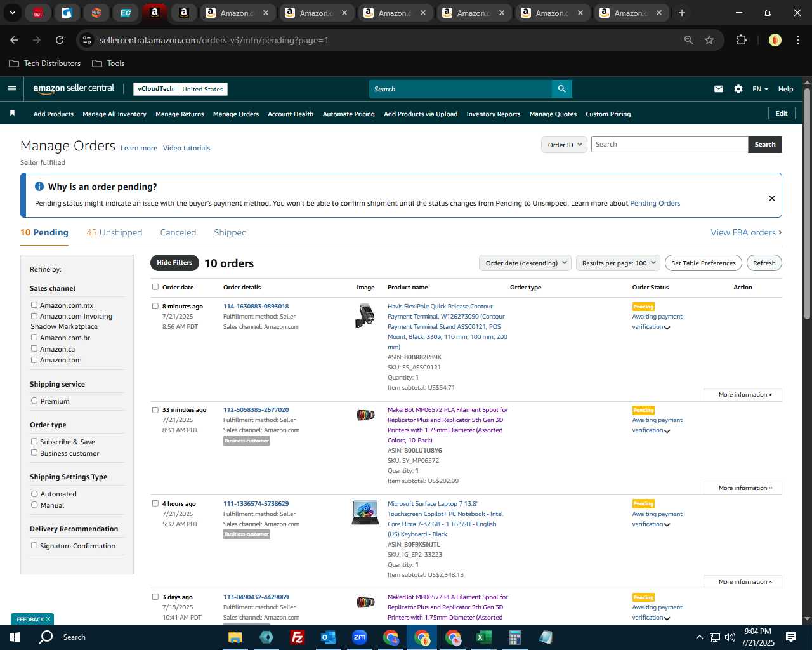Screen dimensions: 812x650
Task: Open Manage All Inventory menu item
Action: (x=114, y=114)
